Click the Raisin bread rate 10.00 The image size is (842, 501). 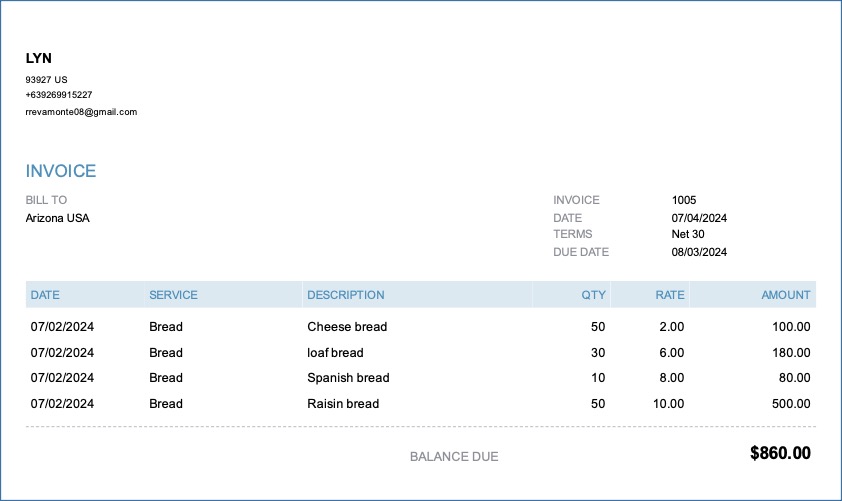pos(668,403)
